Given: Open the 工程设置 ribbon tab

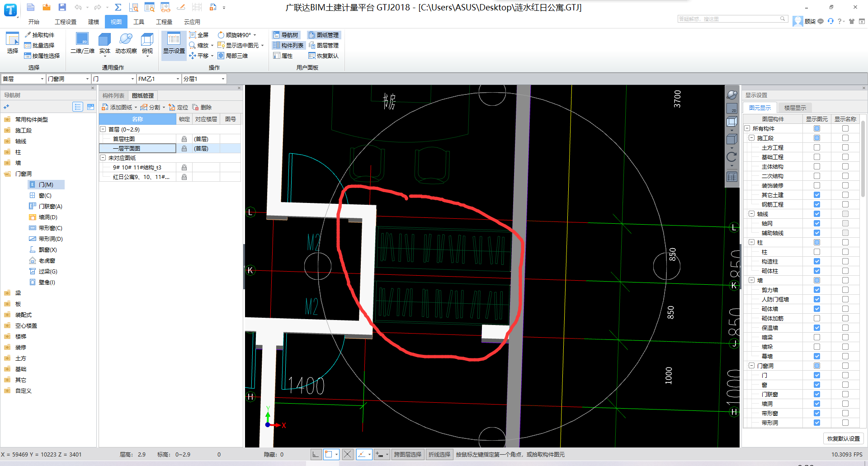Looking at the screenshot, I should pos(66,22).
